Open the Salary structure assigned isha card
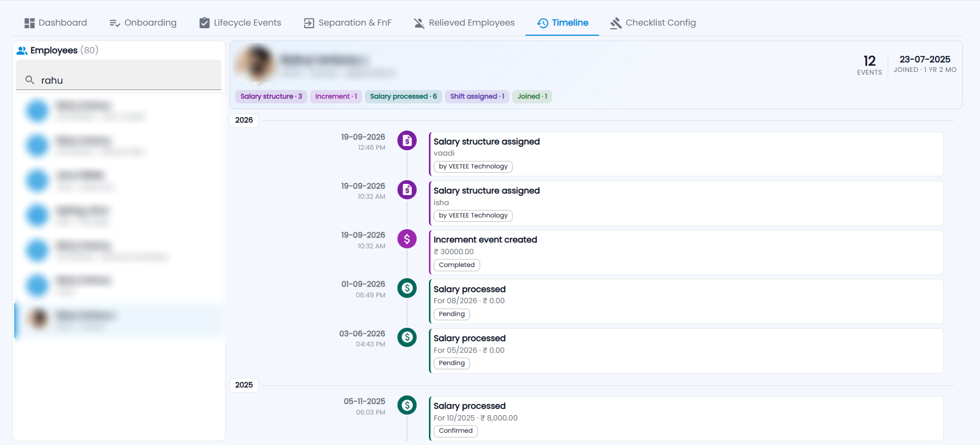The width and height of the screenshot is (980, 445). [686, 203]
